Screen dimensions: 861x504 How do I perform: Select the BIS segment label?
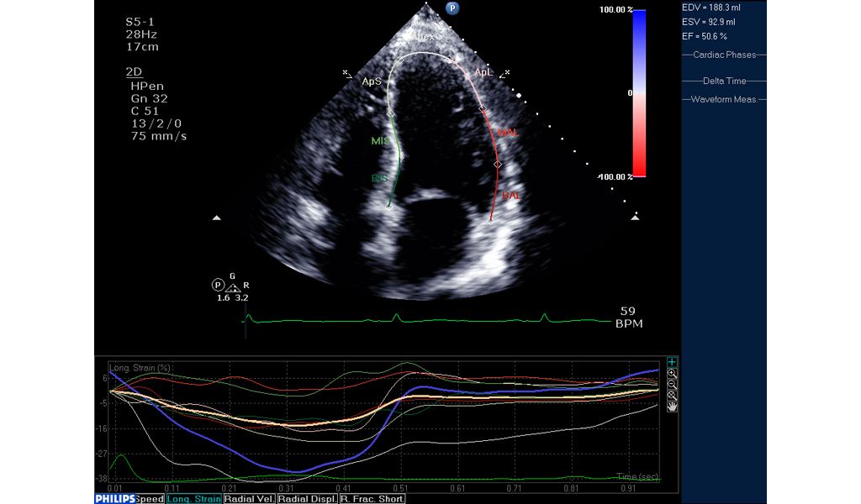tap(379, 178)
